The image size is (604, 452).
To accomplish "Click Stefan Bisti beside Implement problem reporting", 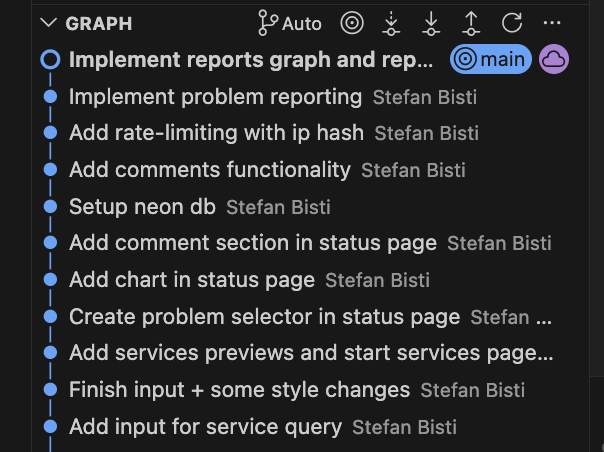I will pos(425,97).
